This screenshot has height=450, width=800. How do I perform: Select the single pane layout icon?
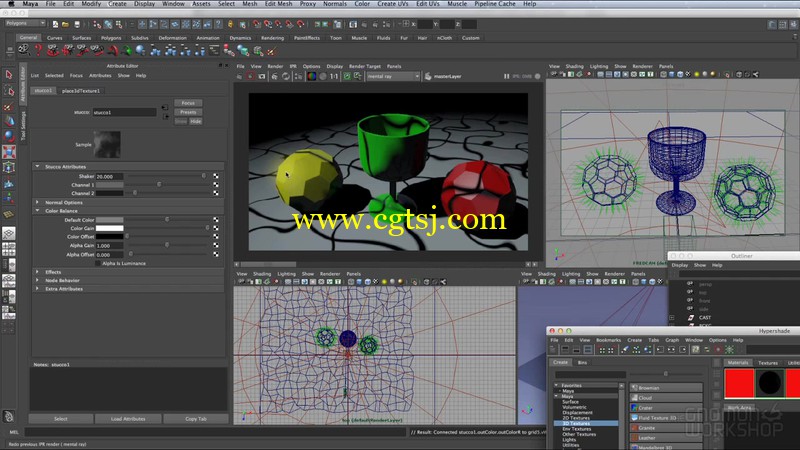[x=9, y=234]
